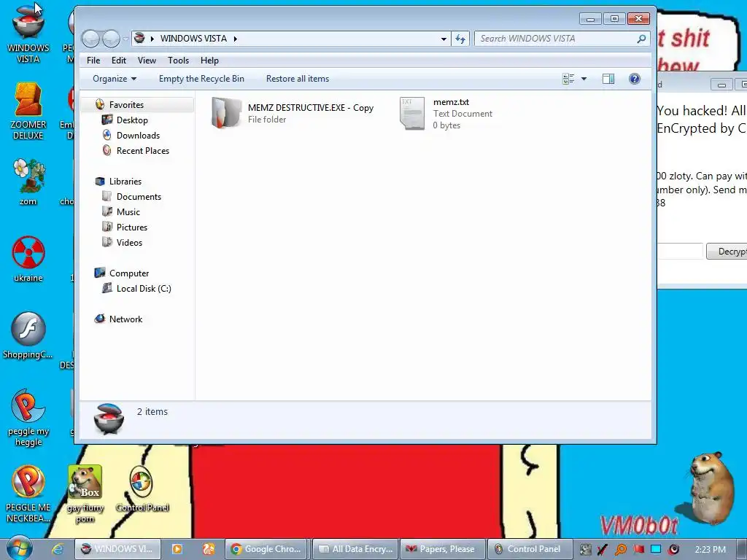
Task: Select Libraries in navigation pane
Action: (x=125, y=182)
